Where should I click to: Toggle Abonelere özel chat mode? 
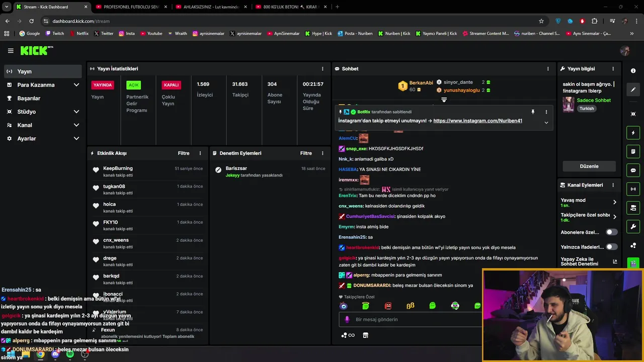[x=611, y=232]
